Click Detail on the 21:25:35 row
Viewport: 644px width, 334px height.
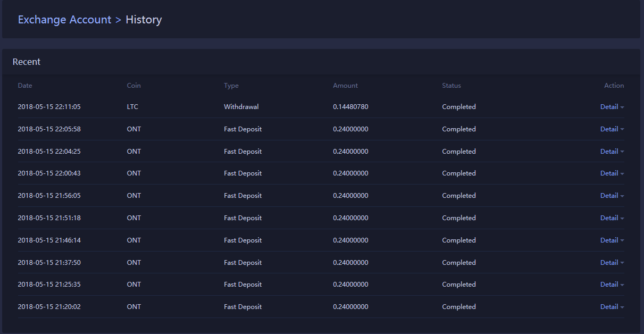pos(611,285)
